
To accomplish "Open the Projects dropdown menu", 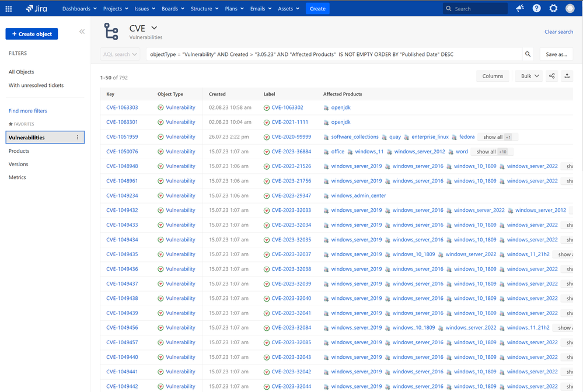I will (116, 9).
